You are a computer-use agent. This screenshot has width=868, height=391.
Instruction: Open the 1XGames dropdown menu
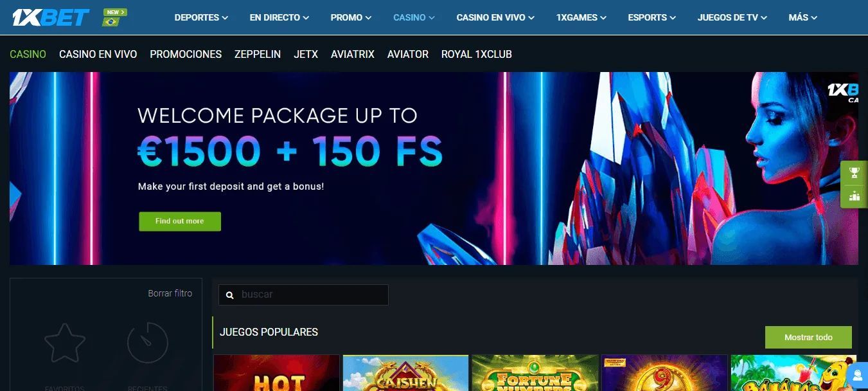[581, 17]
